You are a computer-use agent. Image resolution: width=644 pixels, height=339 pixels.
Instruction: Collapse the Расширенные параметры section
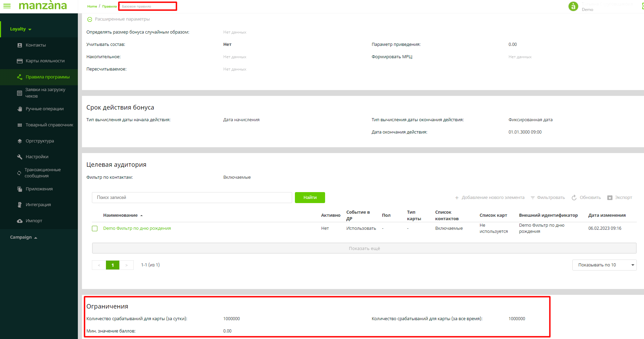pyautogui.click(x=90, y=20)
